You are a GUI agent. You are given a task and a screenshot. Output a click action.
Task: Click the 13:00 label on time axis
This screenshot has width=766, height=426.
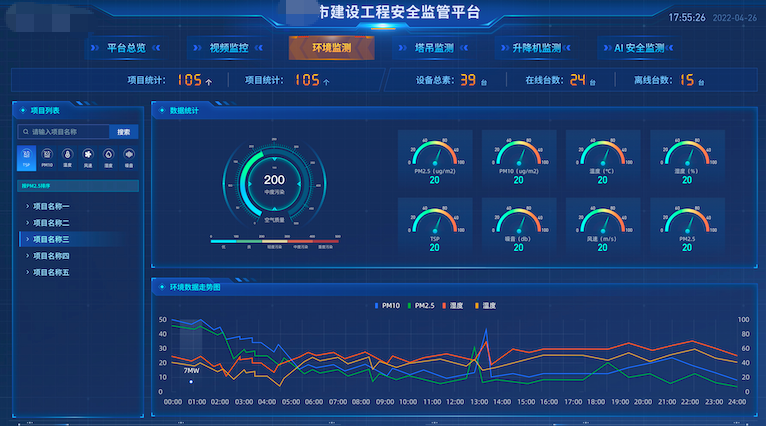point(479,402)
